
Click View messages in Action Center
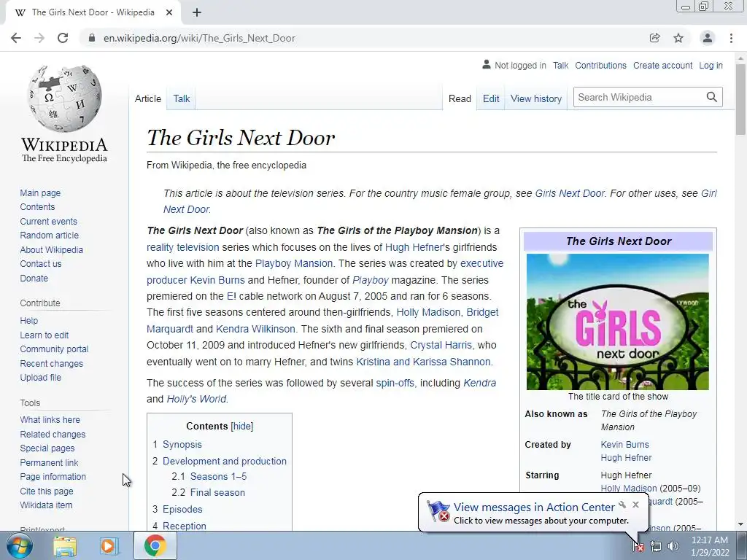[534, 507]
